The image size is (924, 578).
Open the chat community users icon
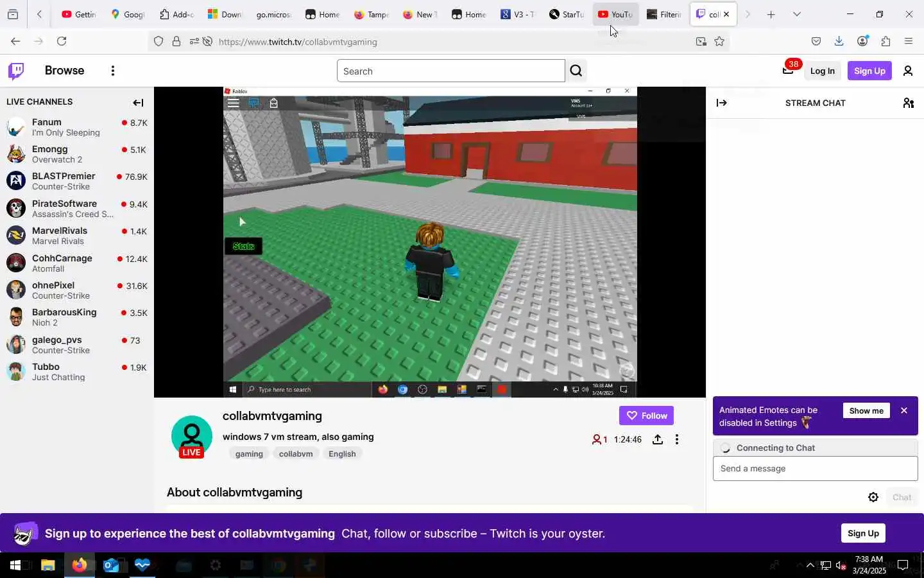point(909,103)
